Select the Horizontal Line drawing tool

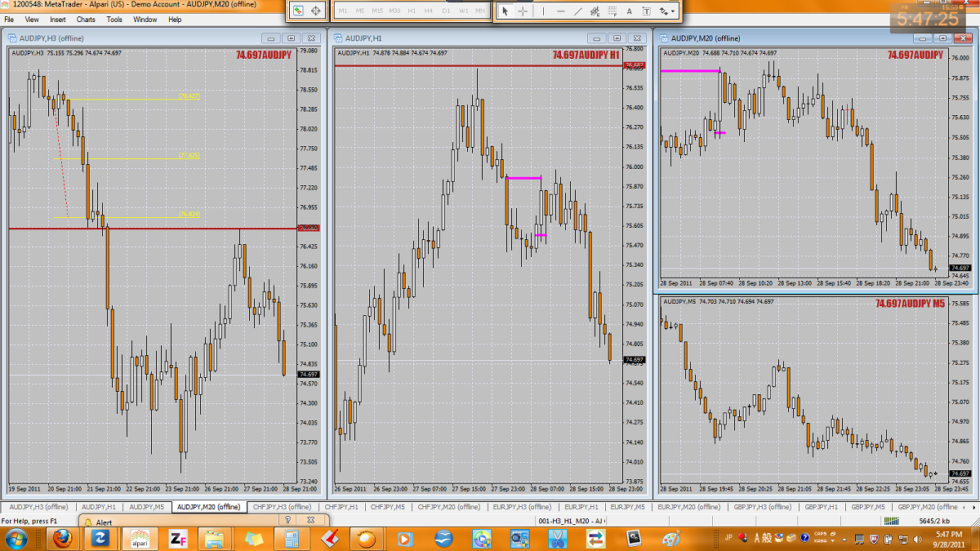pyautogui.click(x=560, y=11)
